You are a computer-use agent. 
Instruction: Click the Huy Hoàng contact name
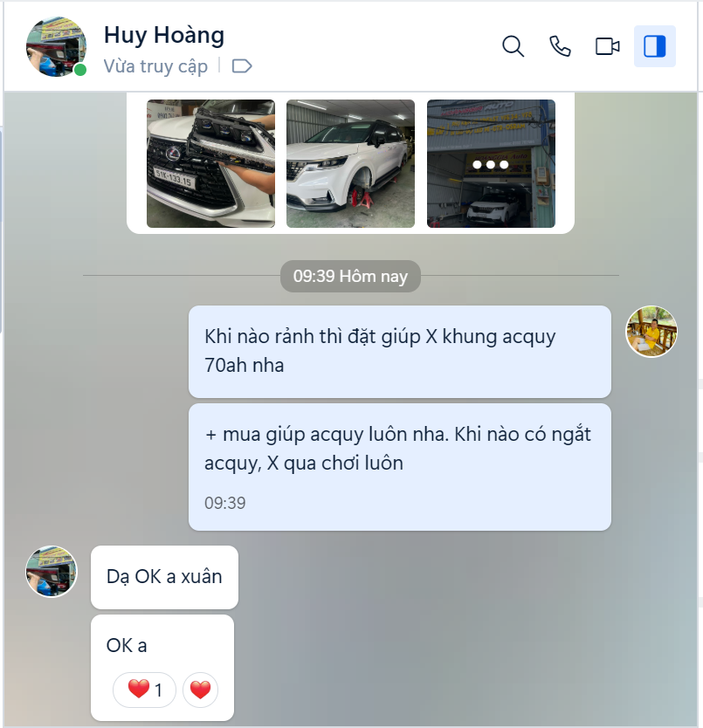pos(164,35)
